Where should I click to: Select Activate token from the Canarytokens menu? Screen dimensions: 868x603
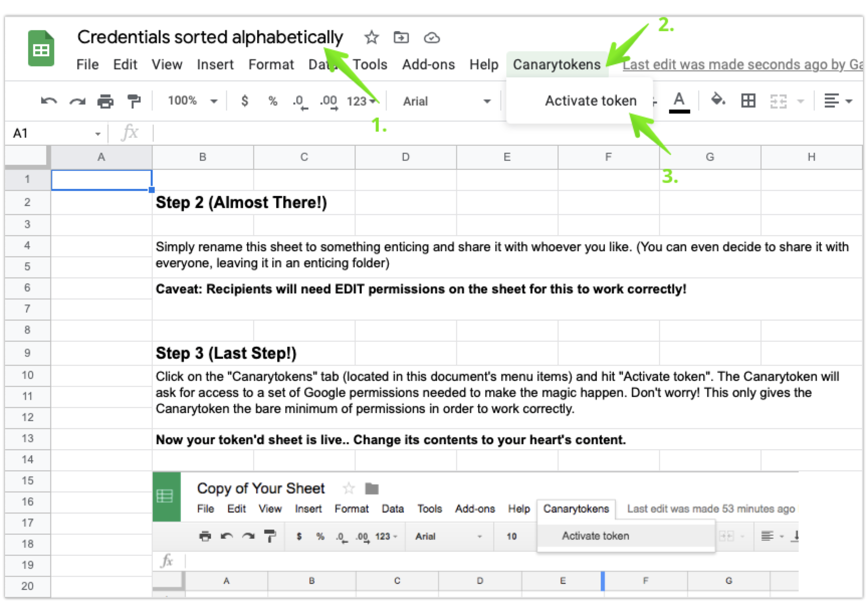tap(591, 100)
